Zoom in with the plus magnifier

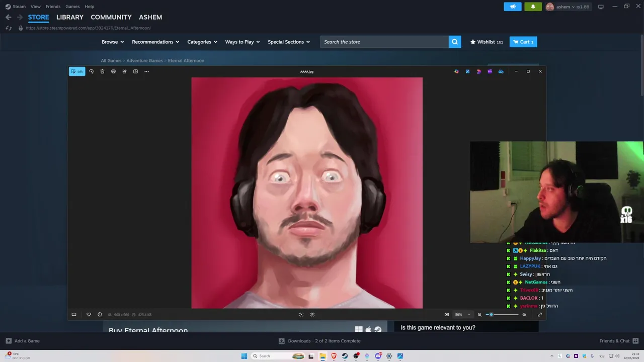[x=524, y=314]
